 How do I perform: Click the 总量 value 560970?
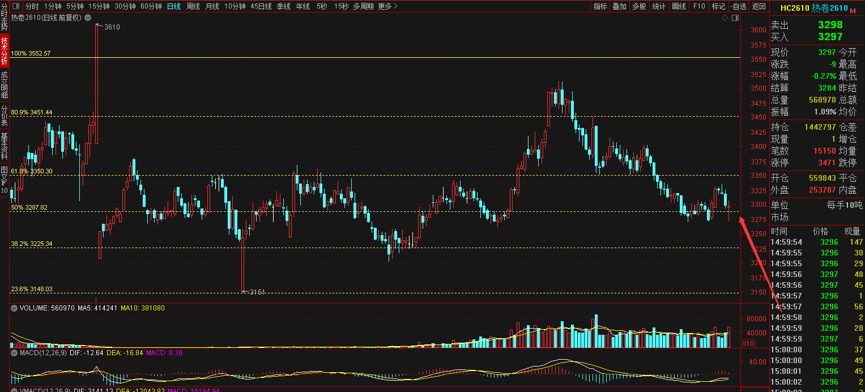click(x=824, y=100)
